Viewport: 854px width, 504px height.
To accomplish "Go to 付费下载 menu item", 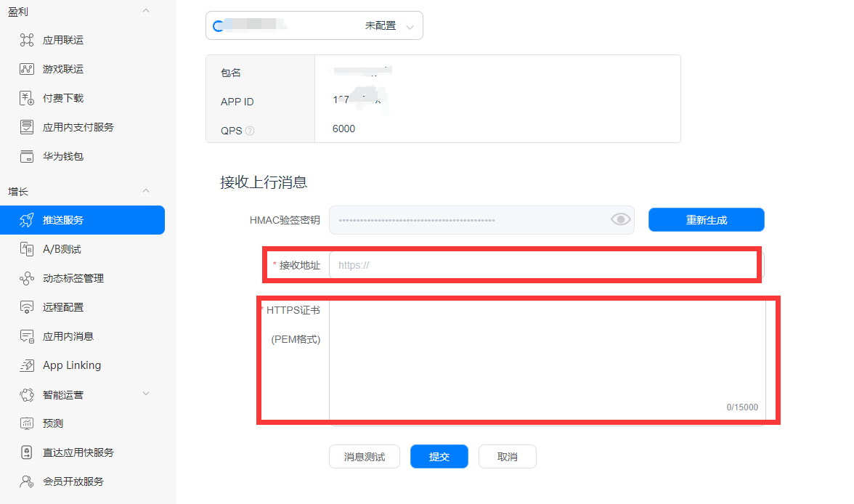I will point(63,98).
